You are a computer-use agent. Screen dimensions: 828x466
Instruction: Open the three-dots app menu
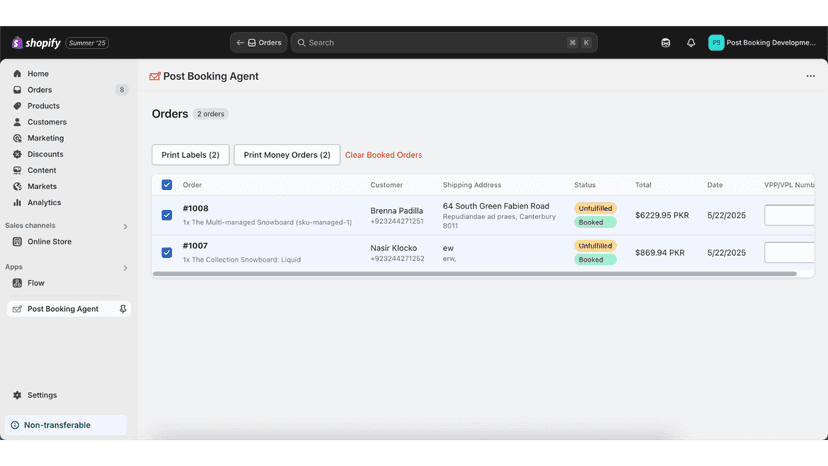[x=811, y=76]
